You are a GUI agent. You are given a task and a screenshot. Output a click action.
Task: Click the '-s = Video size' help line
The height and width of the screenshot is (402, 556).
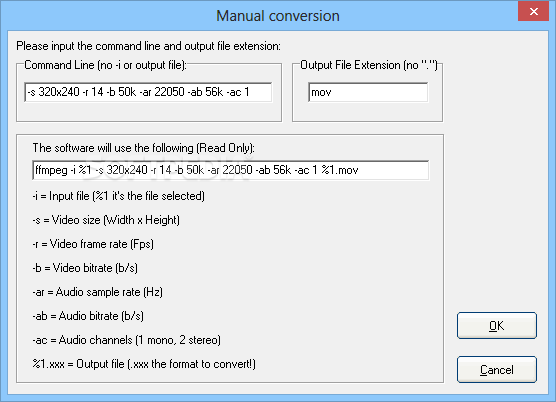(x=106, y=220)
